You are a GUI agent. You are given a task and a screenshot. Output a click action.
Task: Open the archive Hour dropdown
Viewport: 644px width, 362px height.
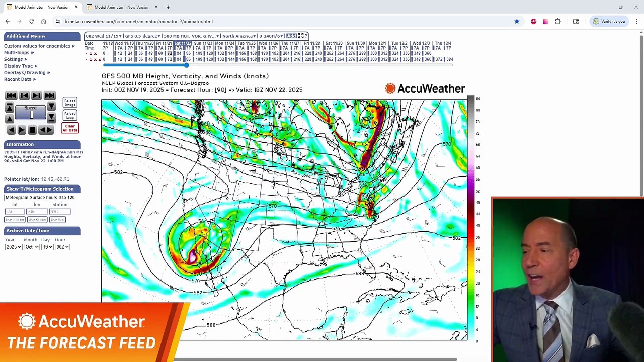[x=61, y=247]
